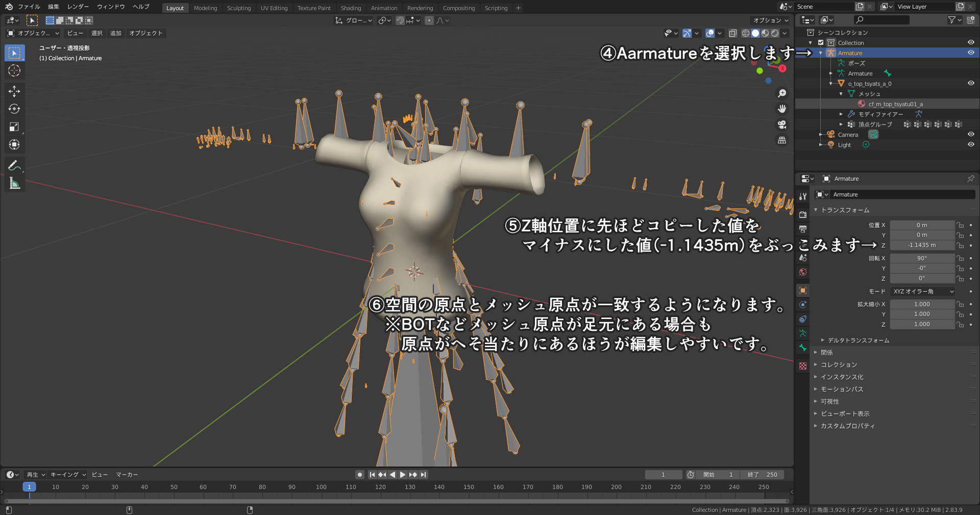This screenshot has width=980, height=515.
Task: Toggle overlays display button
Action: click(710, 33)
